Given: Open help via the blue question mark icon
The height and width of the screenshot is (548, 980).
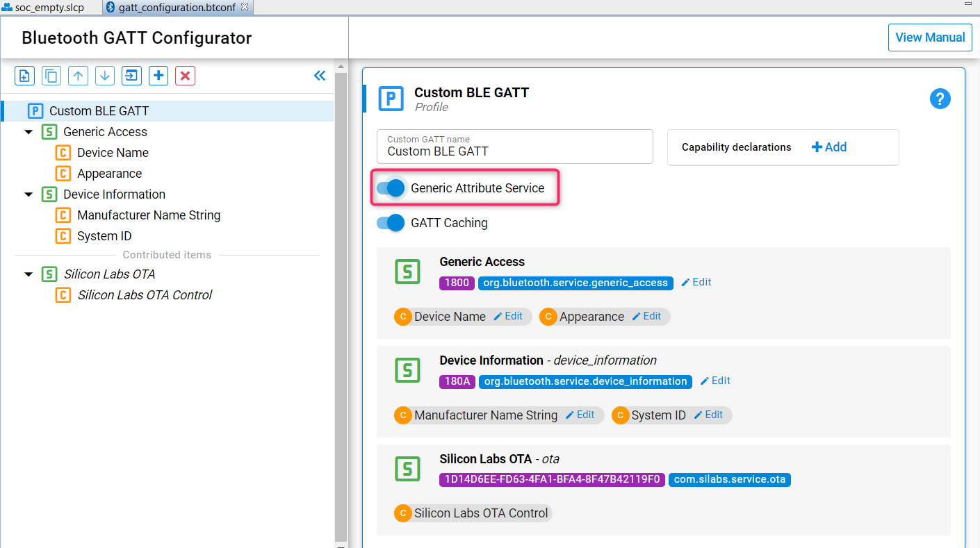Looking at the screenshot, I should click(x=940, y=99).
